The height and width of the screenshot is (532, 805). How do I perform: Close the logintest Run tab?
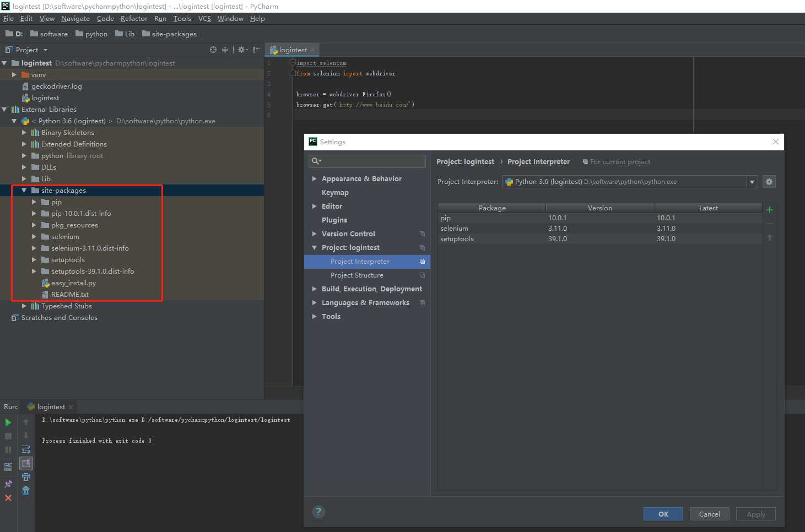click(x=71, y=407)
